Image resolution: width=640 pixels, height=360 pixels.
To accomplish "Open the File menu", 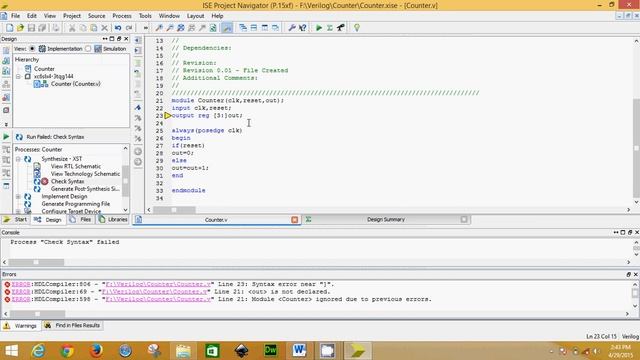I will tap(16, 16).
